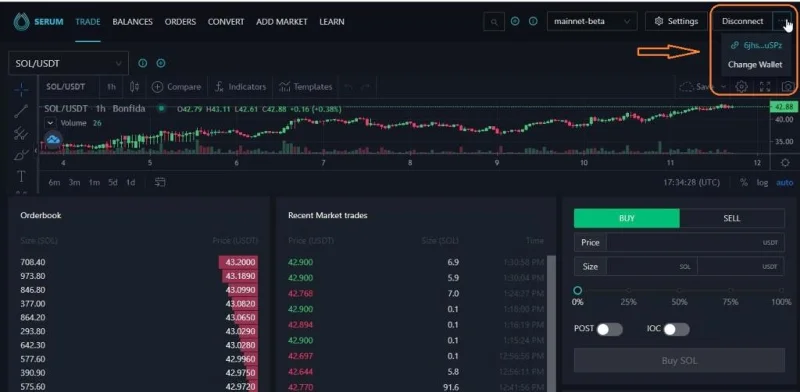
Task: Take a chart snapshot with camera icon
Action: pos(788,87)
